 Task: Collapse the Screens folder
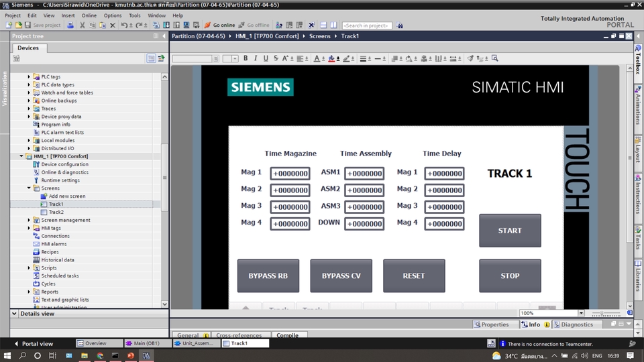29,188
